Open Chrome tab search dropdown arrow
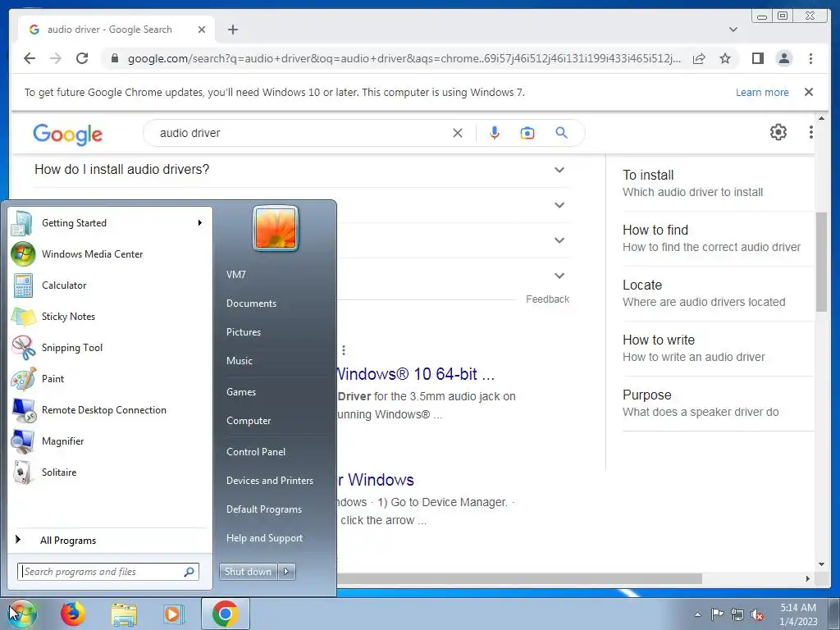 [x=733, y=30]
